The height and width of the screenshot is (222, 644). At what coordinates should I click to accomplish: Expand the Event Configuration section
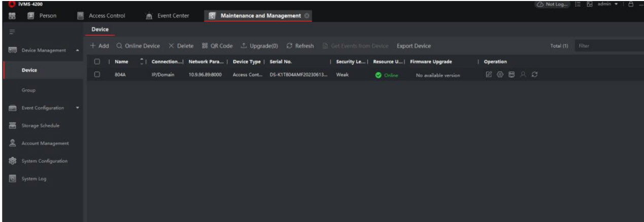click(78, 108)
